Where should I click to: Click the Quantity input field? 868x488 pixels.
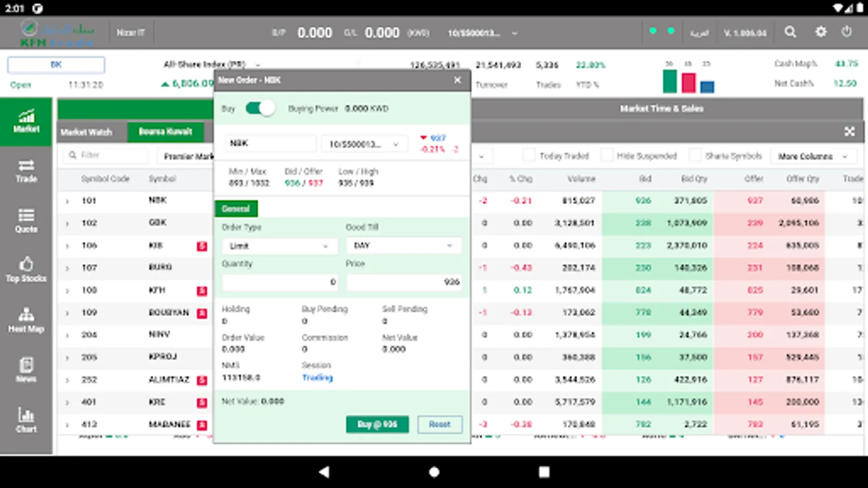pos(281,282)
